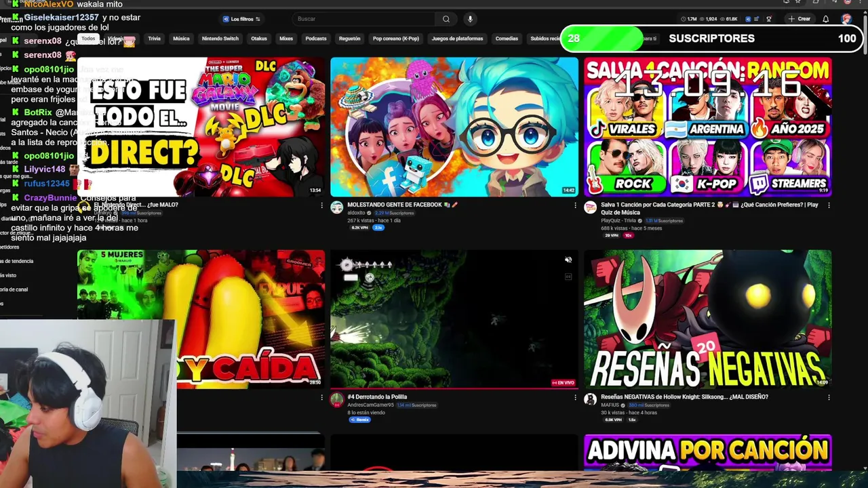Click title #4 Derrotando la Polilla

pos(377,397)
